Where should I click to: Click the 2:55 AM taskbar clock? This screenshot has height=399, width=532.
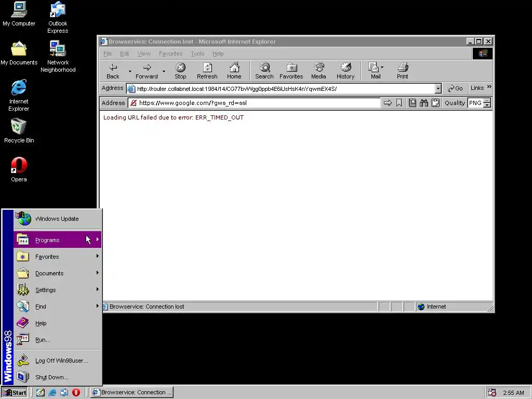point(513,393)
